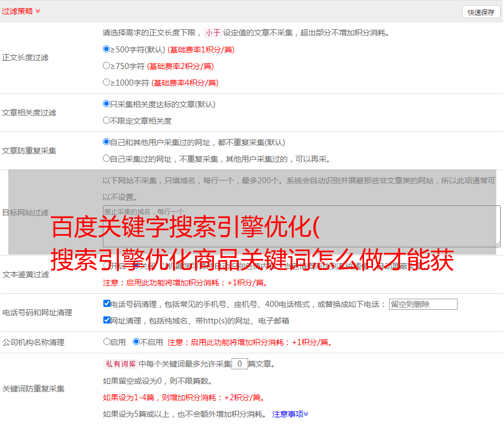Click the 私有词库 tag

click(x=121, y=364)
